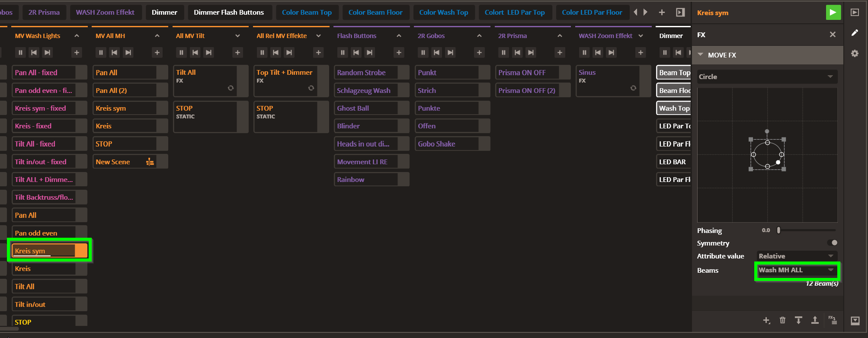Image resolution: width=868 pixels, height=338 pixels.
Task: Go to previous scene in MV All MH
Action: pos(114,53)
